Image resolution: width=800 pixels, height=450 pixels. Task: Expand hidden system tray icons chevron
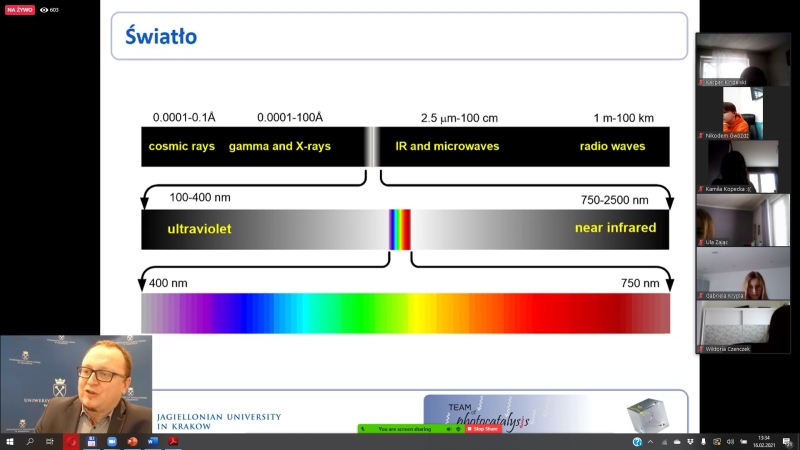point(651,442)
